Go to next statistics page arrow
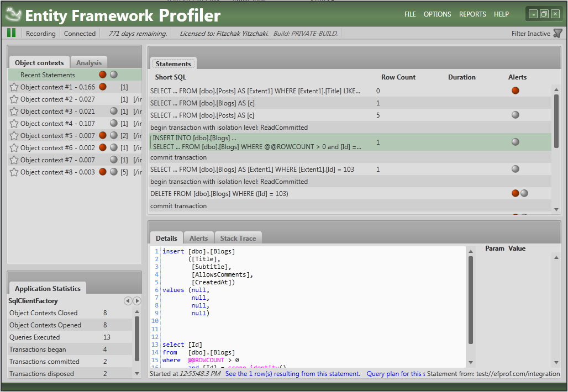 point(136,301)
